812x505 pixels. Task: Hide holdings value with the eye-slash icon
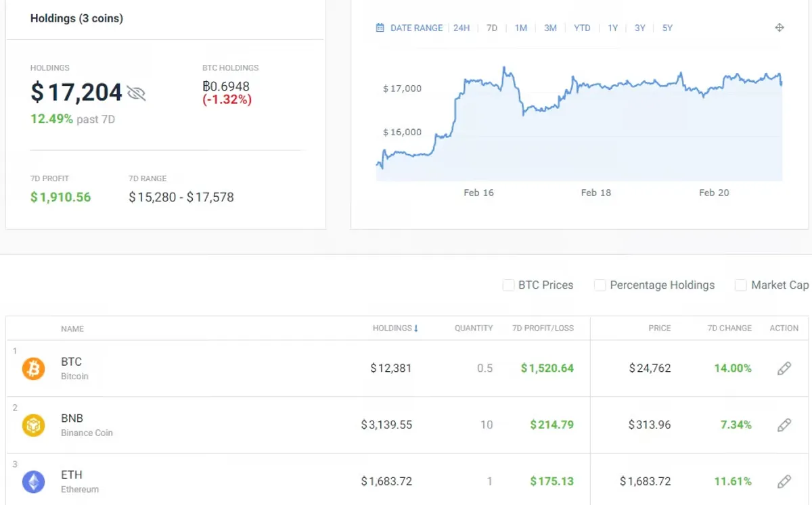click(x=137, y=93)
